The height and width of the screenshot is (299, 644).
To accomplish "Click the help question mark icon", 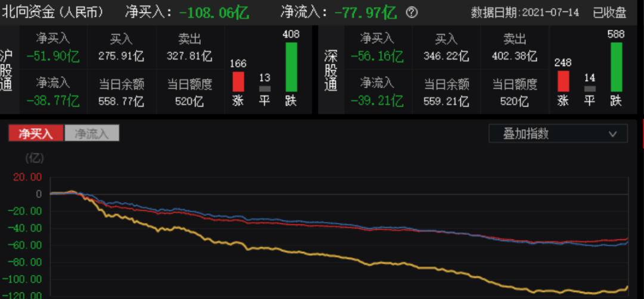I will (x=411, y=13).
